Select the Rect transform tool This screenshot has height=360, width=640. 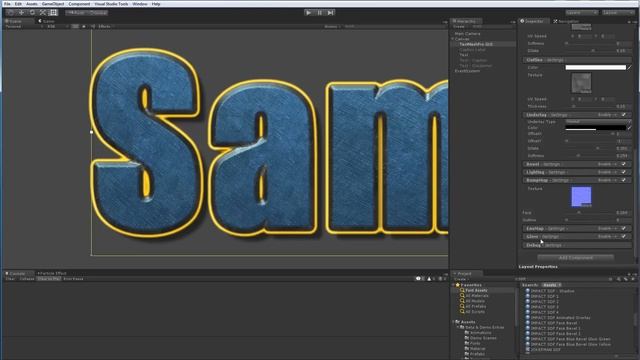[x=53, y=13]
